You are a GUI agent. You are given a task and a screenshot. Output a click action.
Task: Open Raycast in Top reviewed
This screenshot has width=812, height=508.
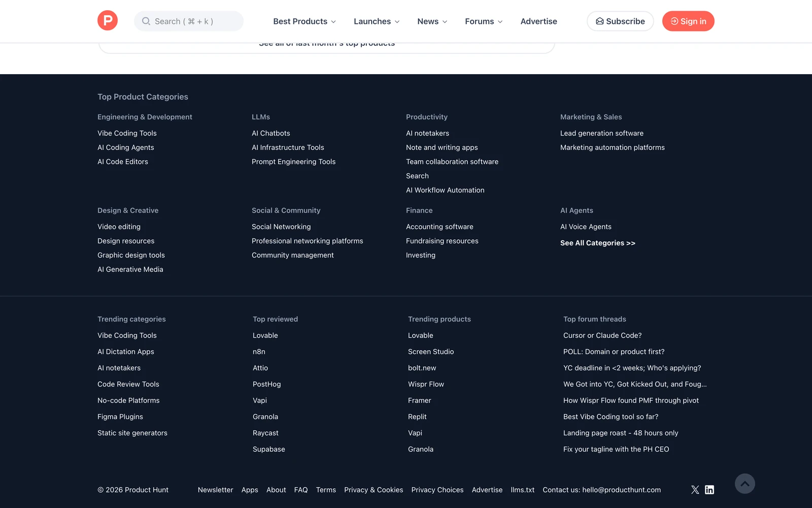pos(265,433)
